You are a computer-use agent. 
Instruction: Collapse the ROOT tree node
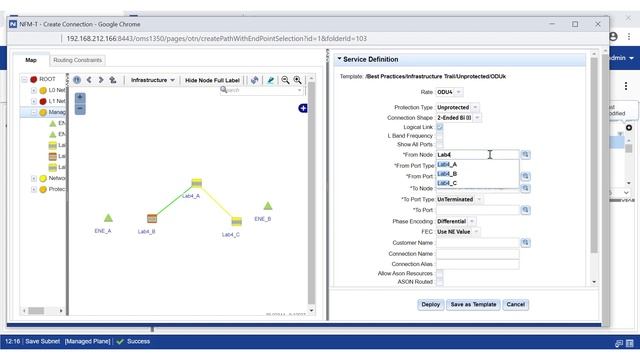point(24,79)
